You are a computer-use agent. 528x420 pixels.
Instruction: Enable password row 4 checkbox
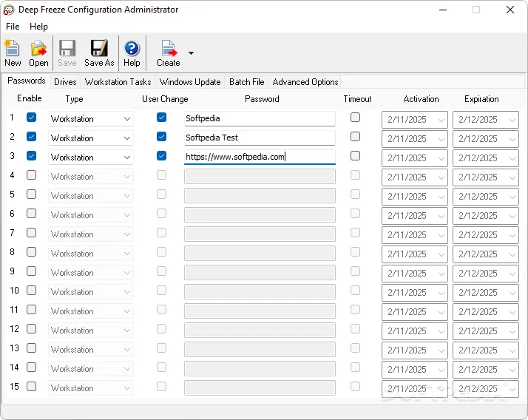pos(31,175)
